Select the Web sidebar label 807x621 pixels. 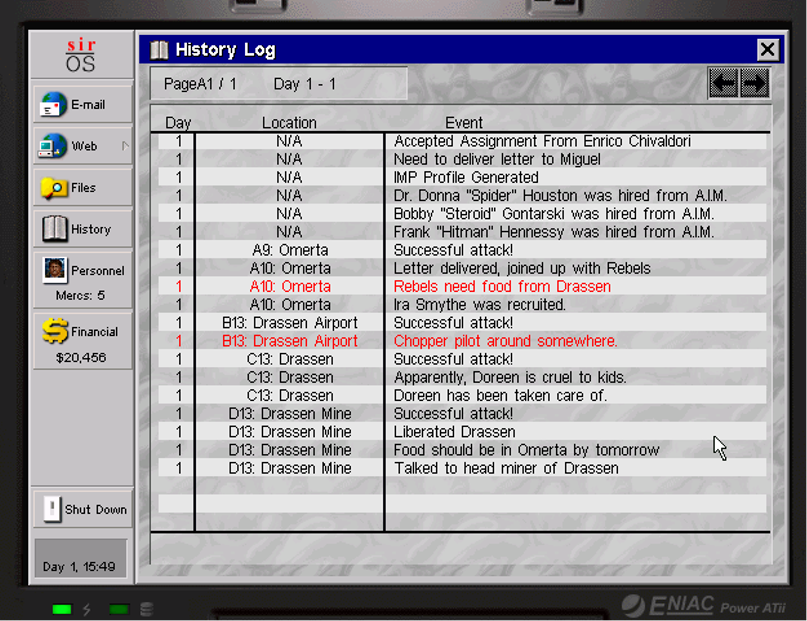[84, 147]
